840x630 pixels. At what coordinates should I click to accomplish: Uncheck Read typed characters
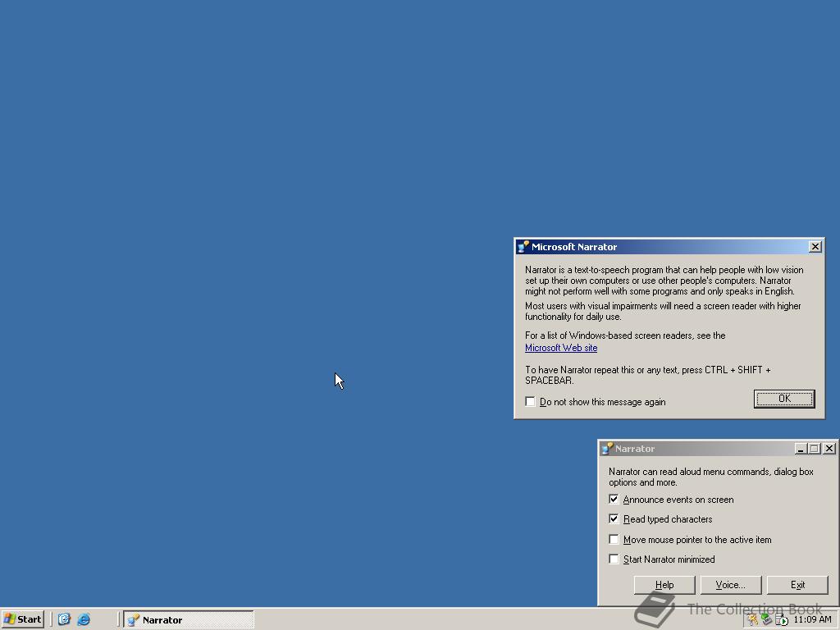click(x=614, y=518)
